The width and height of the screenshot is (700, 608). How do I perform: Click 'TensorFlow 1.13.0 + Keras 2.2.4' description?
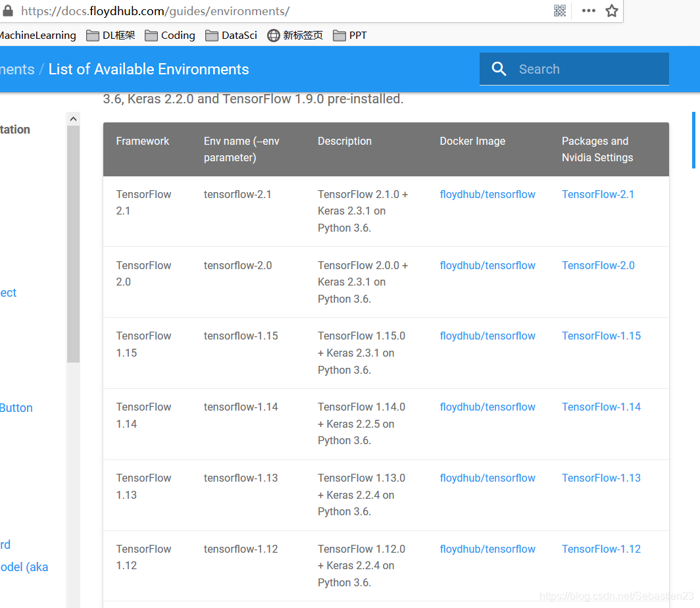pyautogui.click(x=362, y=495)
